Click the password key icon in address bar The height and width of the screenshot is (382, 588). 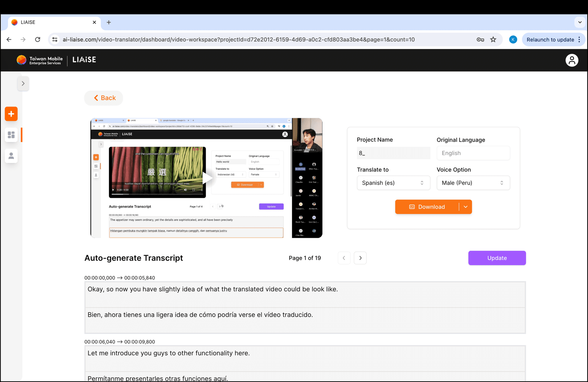480,39
